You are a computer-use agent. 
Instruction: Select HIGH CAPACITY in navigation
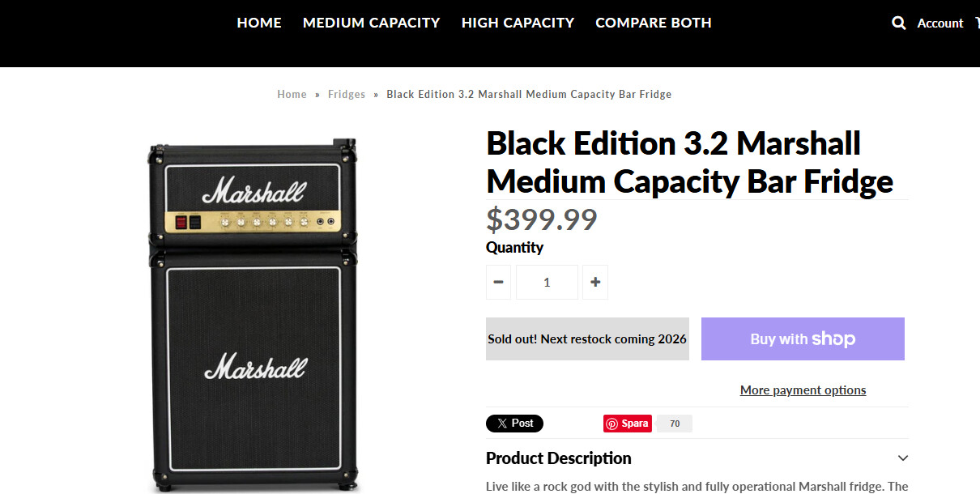(x=518, y=23)
